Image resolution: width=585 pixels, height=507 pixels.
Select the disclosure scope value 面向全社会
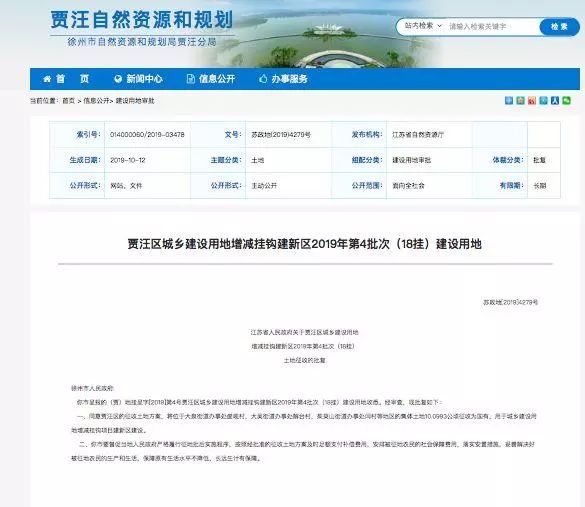tap(408, 185)
